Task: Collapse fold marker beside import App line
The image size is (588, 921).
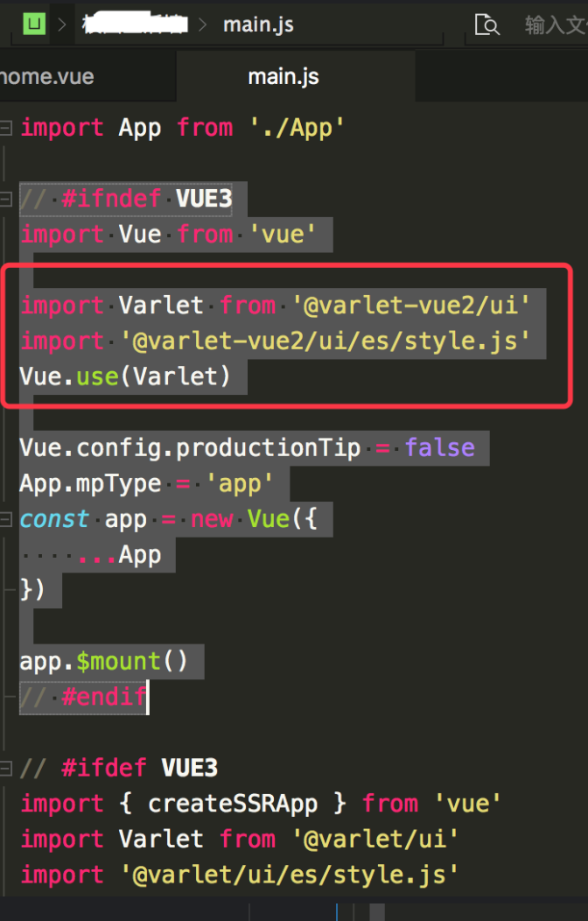Action: [x=6, y=128]
